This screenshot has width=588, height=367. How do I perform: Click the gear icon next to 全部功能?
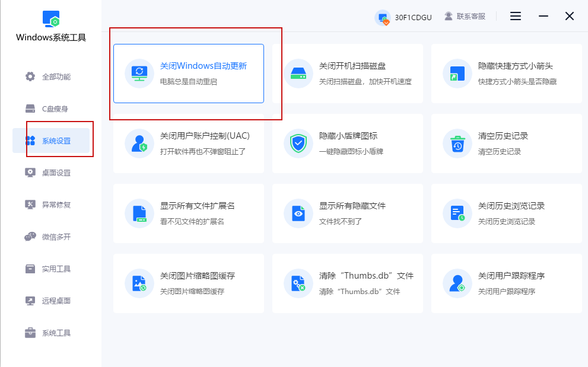coord(30,76)
